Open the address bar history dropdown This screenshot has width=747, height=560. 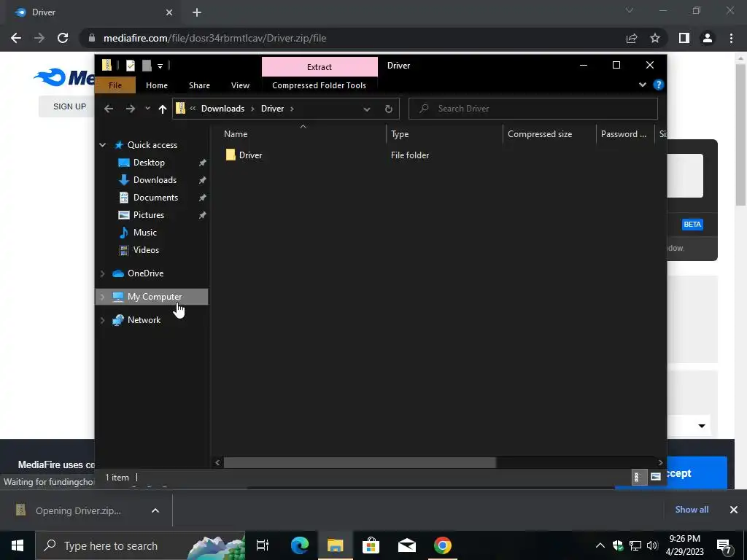[367, 109]
